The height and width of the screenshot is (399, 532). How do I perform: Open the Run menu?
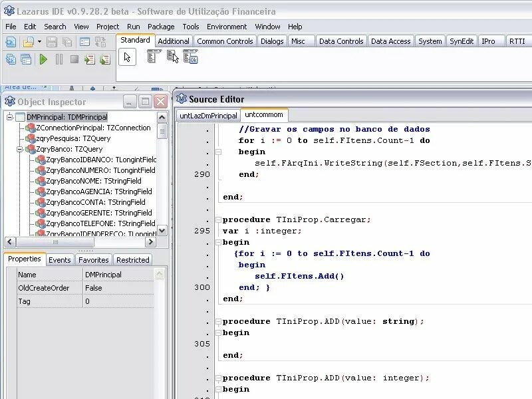pos(134,27)
